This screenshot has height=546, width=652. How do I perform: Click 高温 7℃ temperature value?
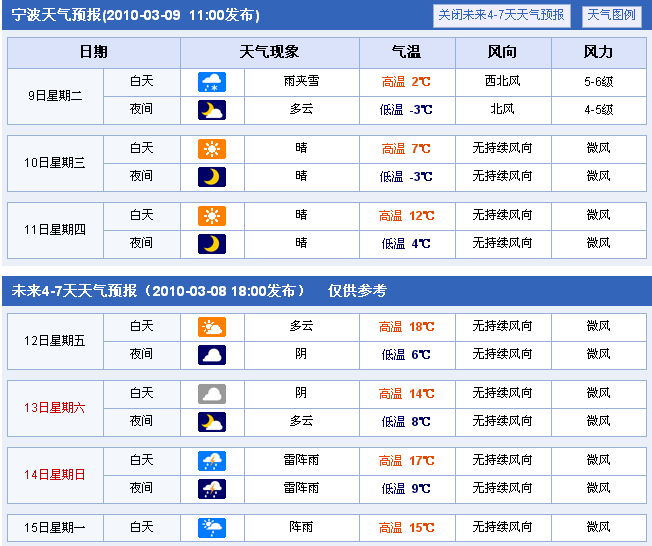point(406,149)
